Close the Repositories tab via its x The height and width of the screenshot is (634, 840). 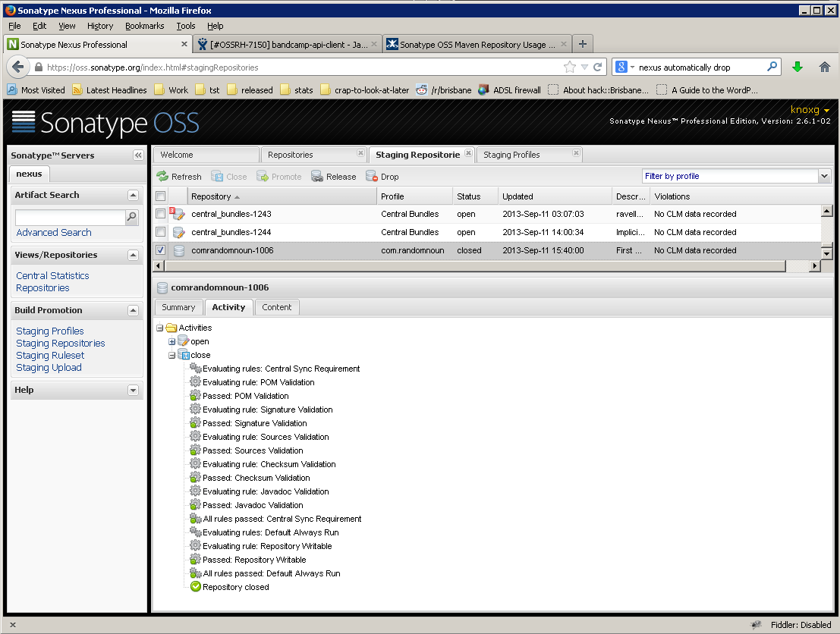tap(360, 153)
